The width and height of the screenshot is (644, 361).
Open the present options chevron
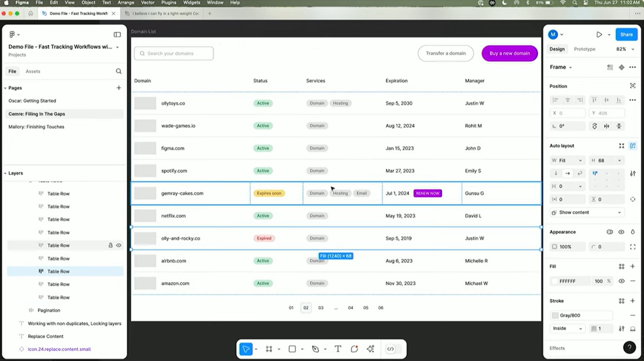609,34
